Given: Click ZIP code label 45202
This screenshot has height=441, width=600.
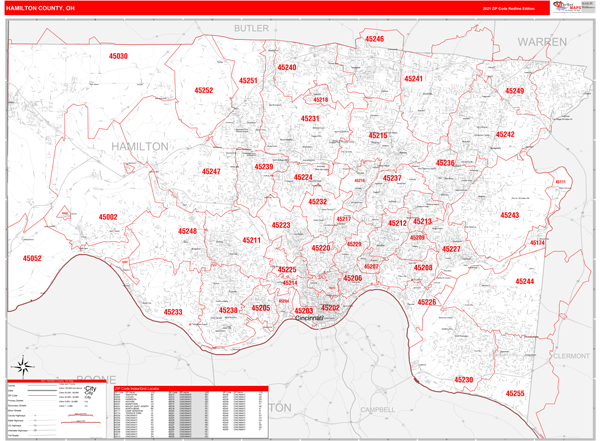Looking at the screenshot, I should (x=330, y=308).
